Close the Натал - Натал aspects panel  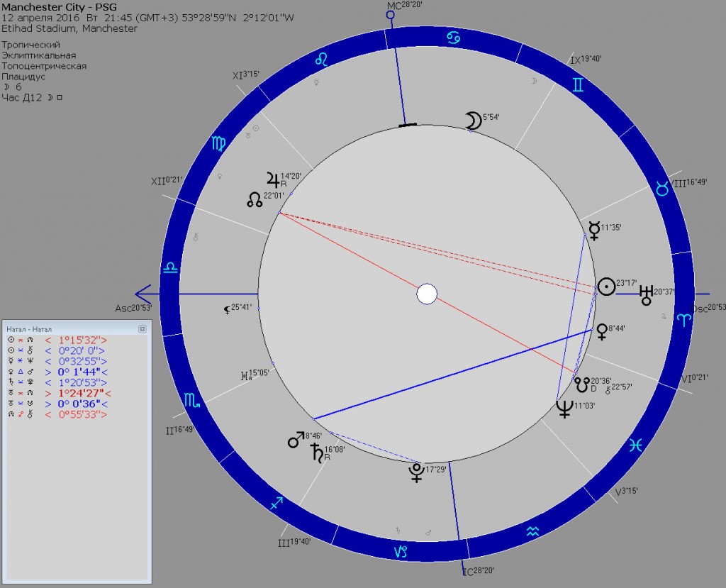click(x=142, y=329)
